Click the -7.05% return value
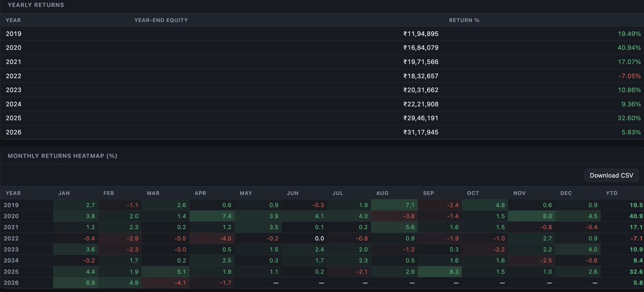The height and width of the screenshot is (292, 644). [630, 76]
